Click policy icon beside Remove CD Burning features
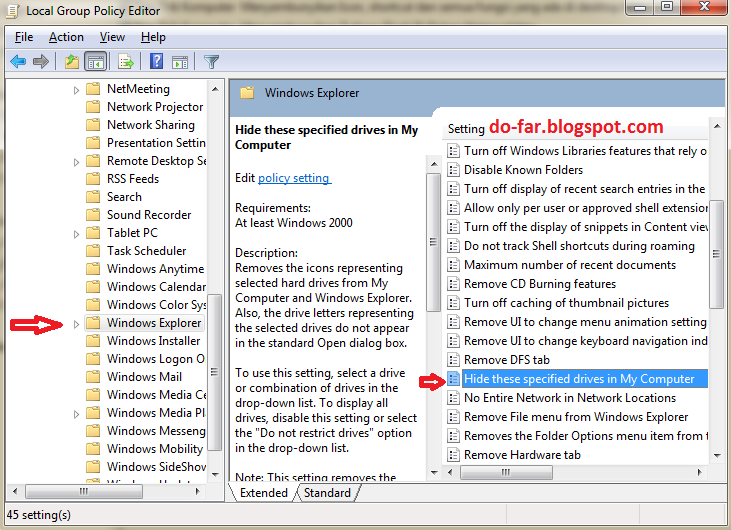Image resolution: width=731 pixels, height=530 pixels. (453, 284)
